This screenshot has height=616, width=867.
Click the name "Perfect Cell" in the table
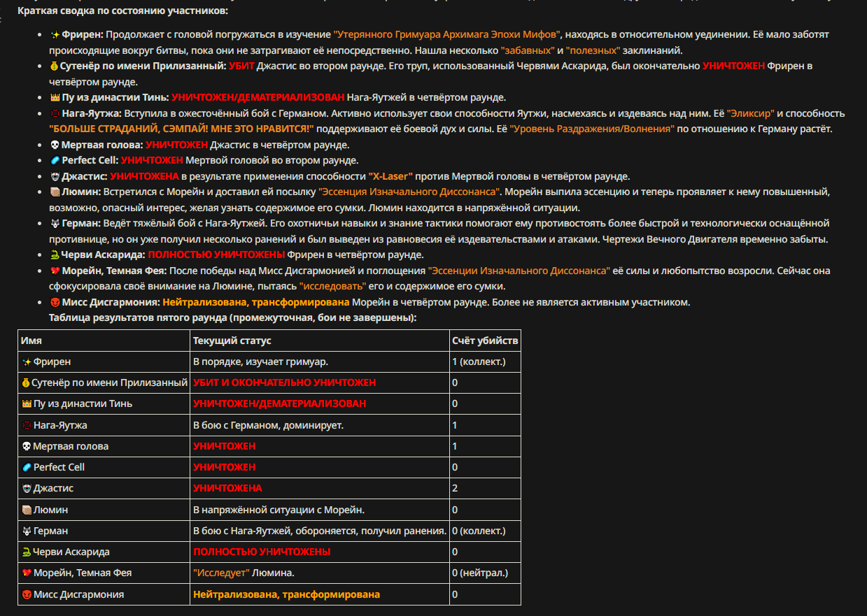tap(59, 467)
